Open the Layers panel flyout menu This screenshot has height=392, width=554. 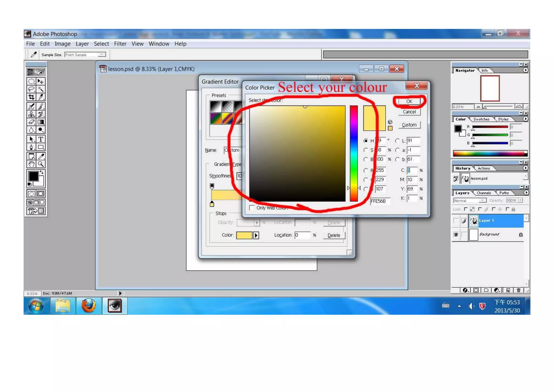[526, 193]
